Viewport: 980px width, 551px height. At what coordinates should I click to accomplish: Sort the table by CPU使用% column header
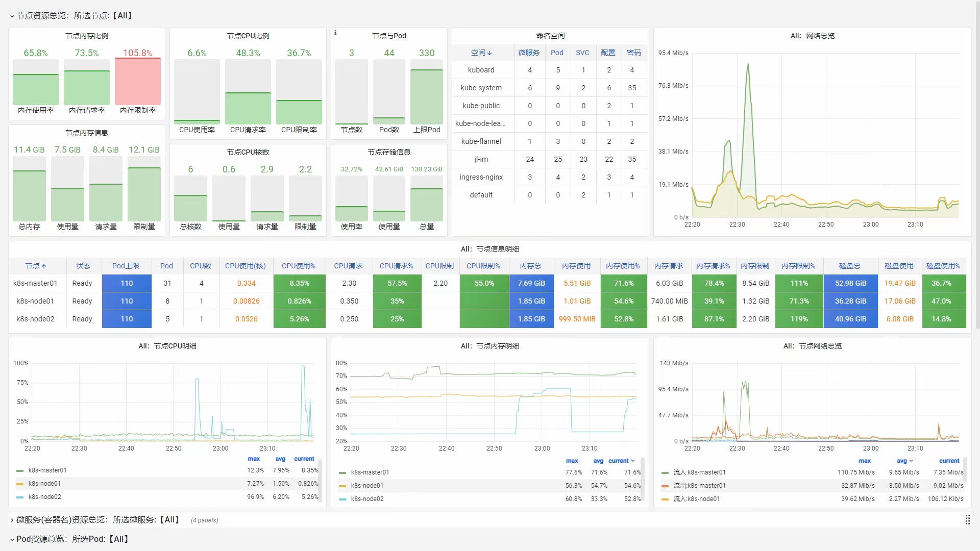[x=299, y=266]
